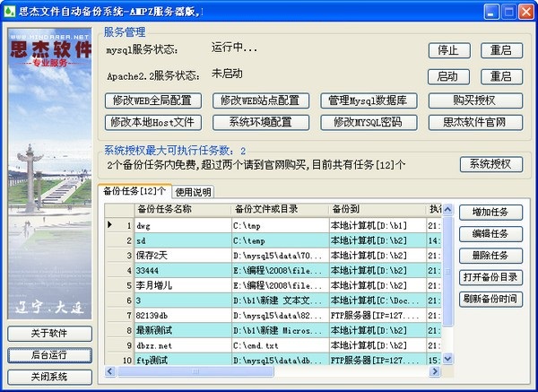The height and width of the screenshot is (392, 538).
Task: Click the 系统授权 button
Action: (x=490, y=164)
